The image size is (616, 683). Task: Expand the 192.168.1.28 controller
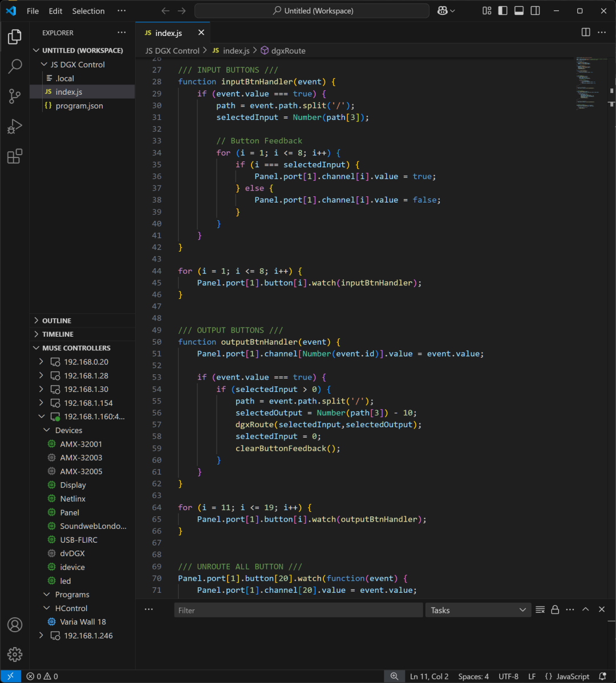(42, 375)
